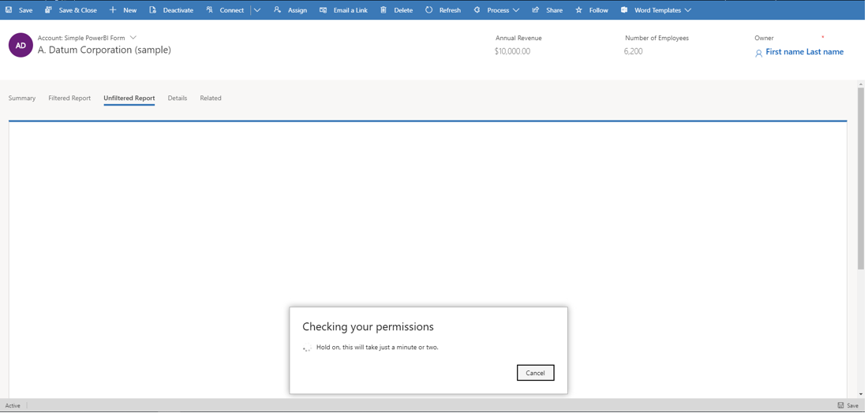868x413 pixels.
Task: Switch to the Filtered Report tab
Action: 69,98
